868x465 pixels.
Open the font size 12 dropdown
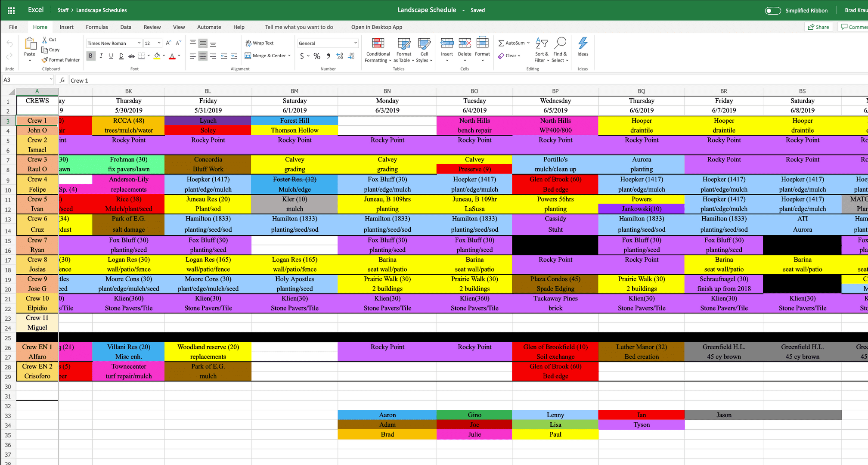159,43
